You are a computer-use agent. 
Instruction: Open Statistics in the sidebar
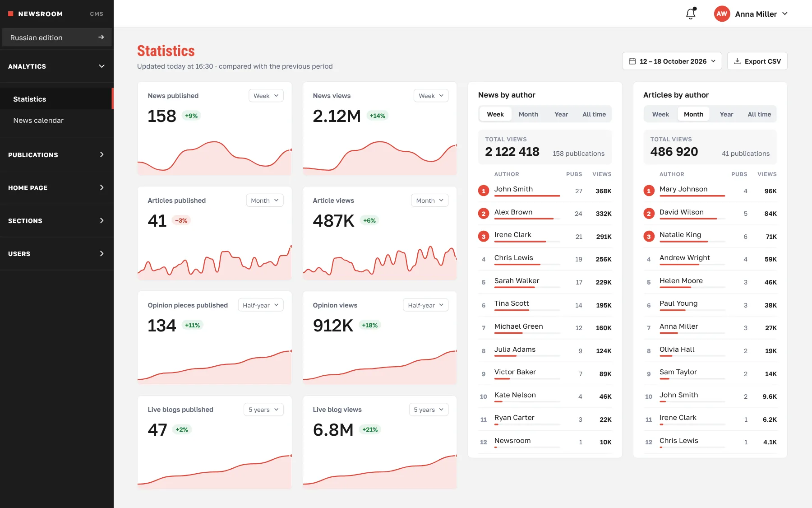point(56,99)
